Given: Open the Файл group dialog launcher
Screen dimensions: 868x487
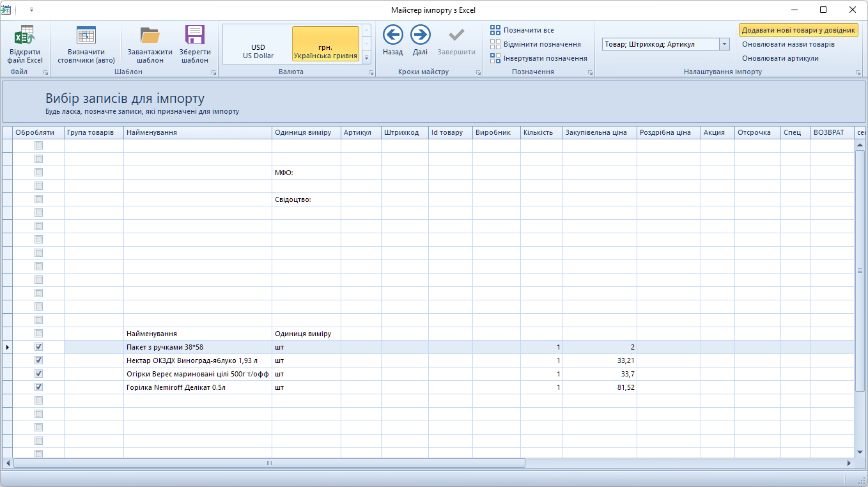Looking at the screenshot, I should click(46, 73).
